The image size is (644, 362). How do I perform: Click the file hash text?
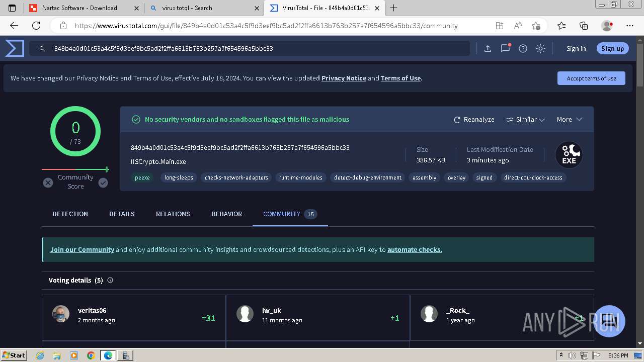coord(240,148)
